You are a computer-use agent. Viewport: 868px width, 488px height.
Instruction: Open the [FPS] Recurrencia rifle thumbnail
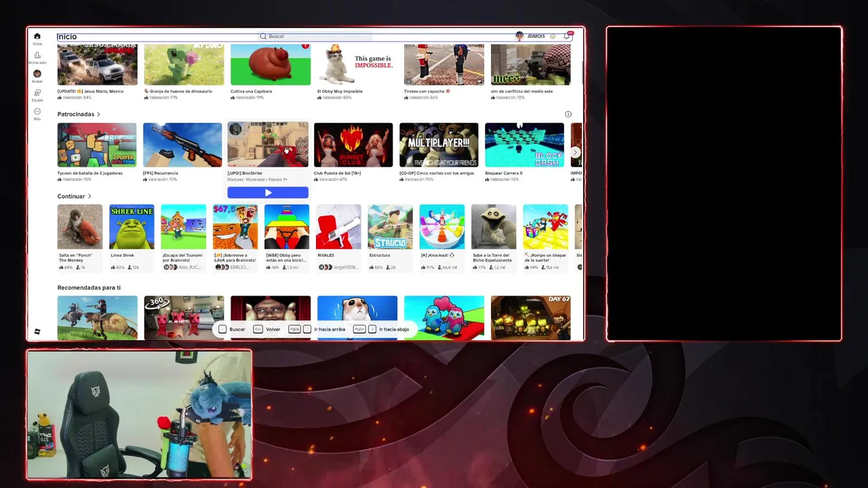(182, 144)
